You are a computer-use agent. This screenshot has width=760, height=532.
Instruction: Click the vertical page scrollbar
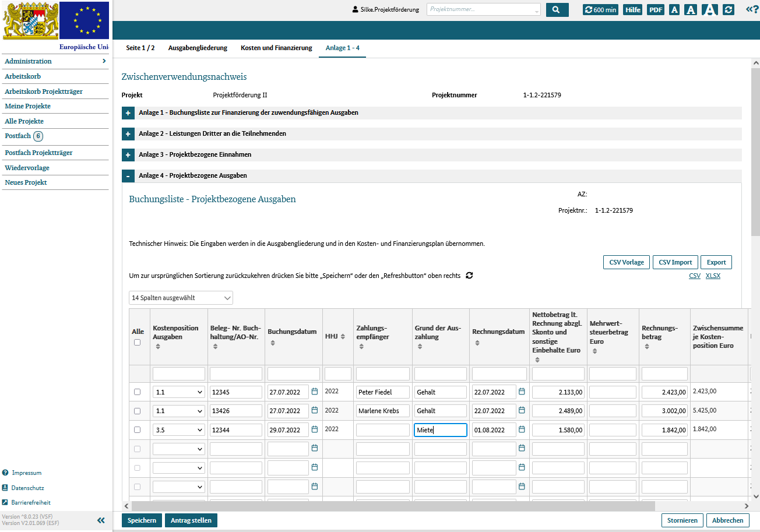click(x=755, y=152)
